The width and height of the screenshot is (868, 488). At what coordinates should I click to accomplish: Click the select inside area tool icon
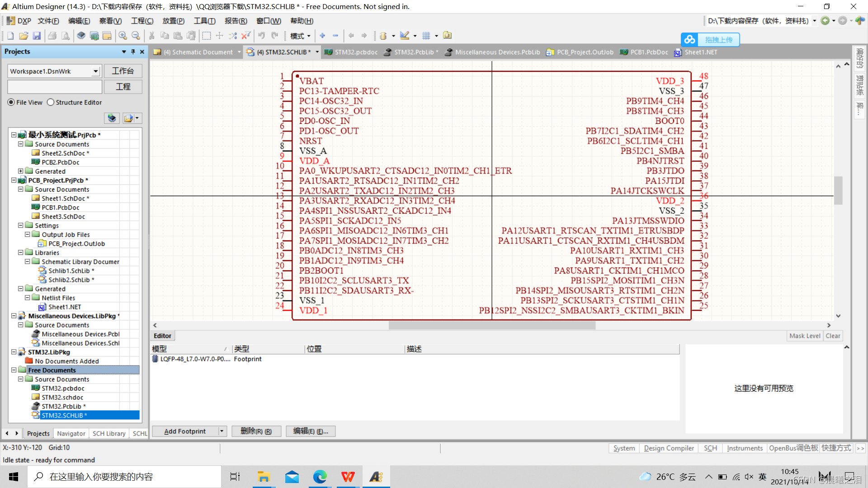coord(207,36)
